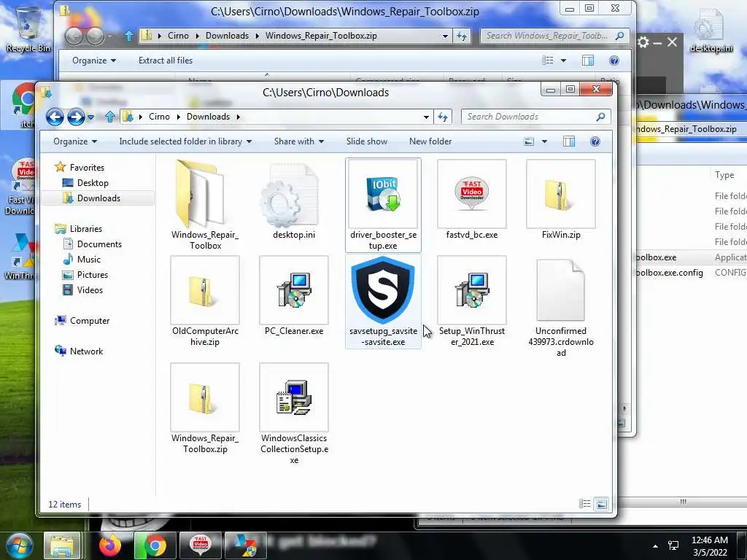
Task: Click the Start button orb
Action: 19,546
